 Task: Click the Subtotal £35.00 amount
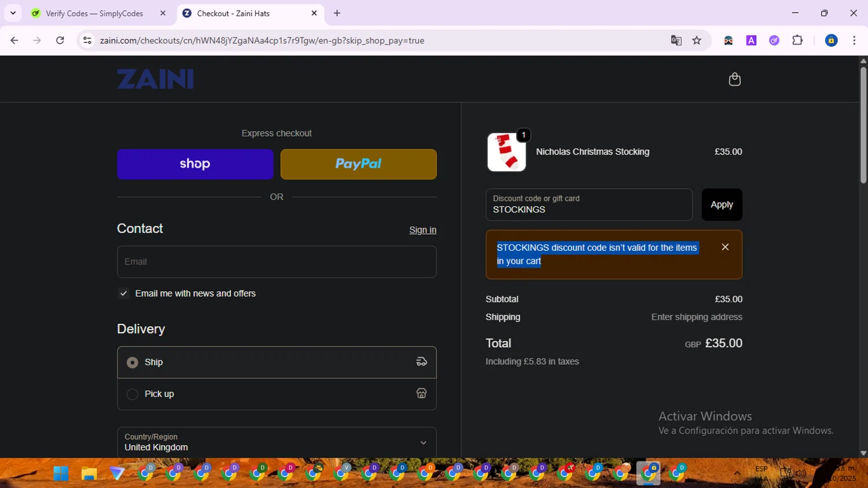click(x=728, y=299)
